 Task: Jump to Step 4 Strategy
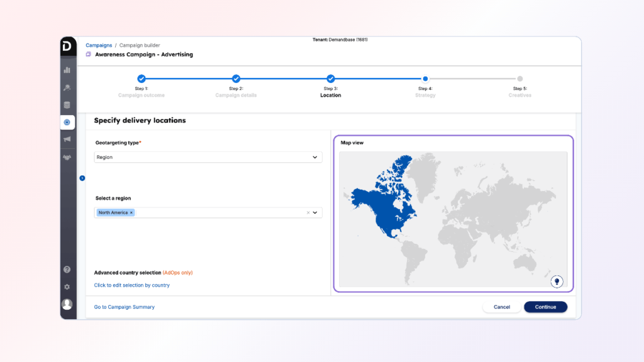coord(426,79)
